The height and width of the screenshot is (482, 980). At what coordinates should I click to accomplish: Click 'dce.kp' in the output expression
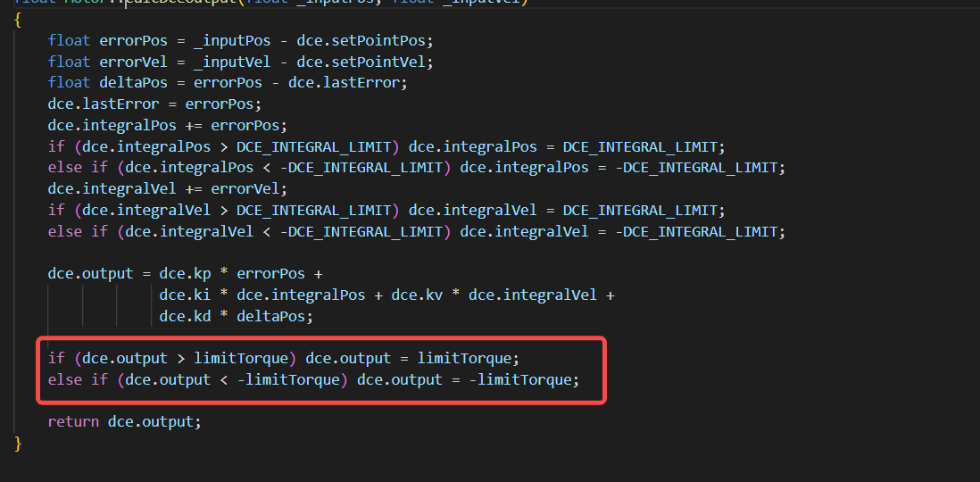pyautogui.click(x=185, y=274)
